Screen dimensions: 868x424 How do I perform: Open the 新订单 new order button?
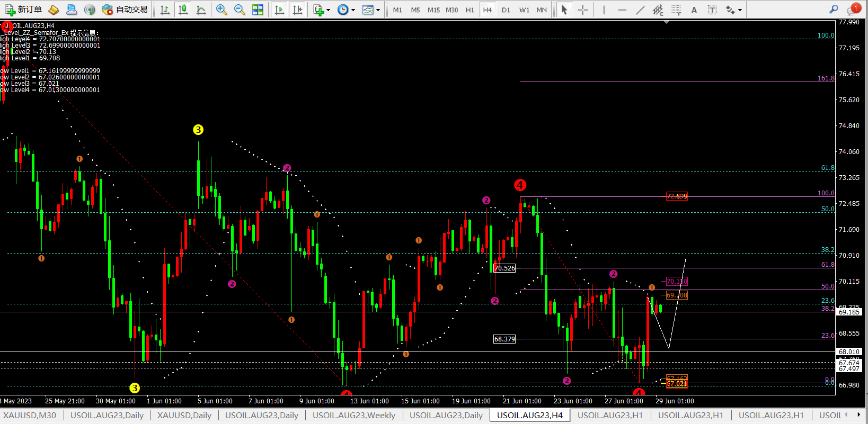[x=23, y=10]
